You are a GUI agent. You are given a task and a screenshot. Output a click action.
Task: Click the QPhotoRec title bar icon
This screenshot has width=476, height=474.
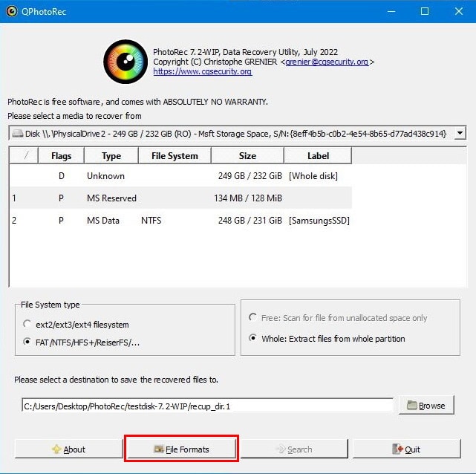pos(11,11)
